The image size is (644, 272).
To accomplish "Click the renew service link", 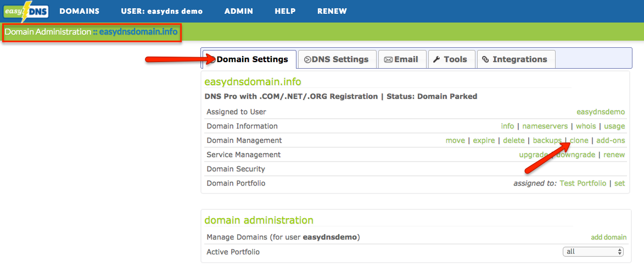I will (614, 155).
